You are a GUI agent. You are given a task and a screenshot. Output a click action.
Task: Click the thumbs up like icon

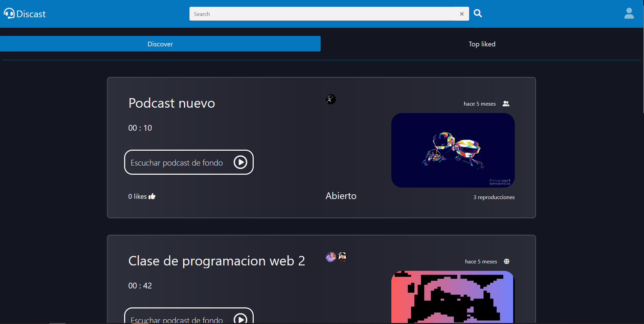152,196
